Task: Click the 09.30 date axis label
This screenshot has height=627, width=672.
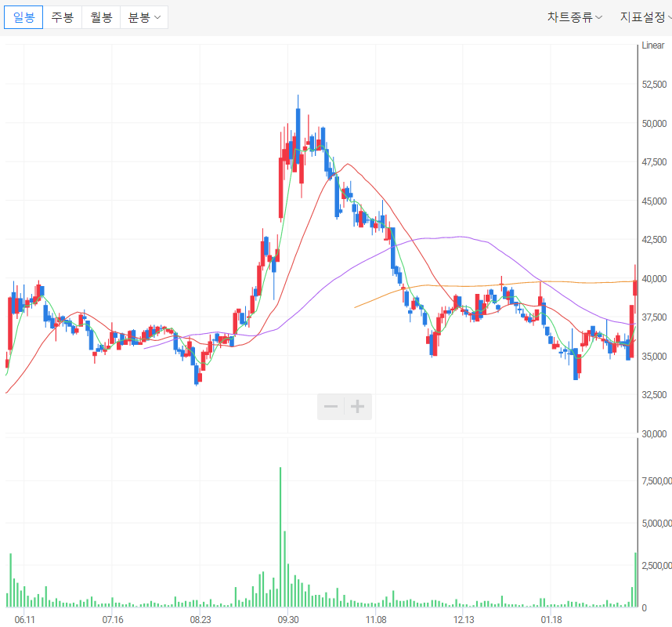Action: pyautogui.click(x=288, y=620)
